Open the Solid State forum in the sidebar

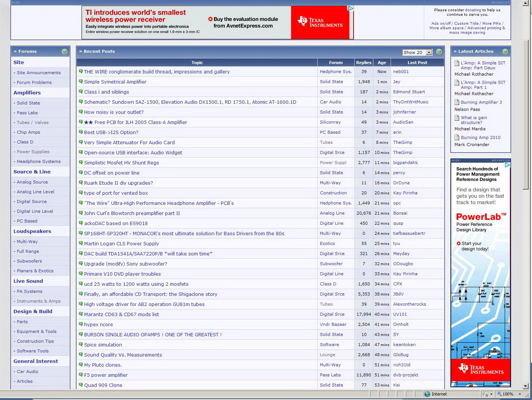coord(28,103)
